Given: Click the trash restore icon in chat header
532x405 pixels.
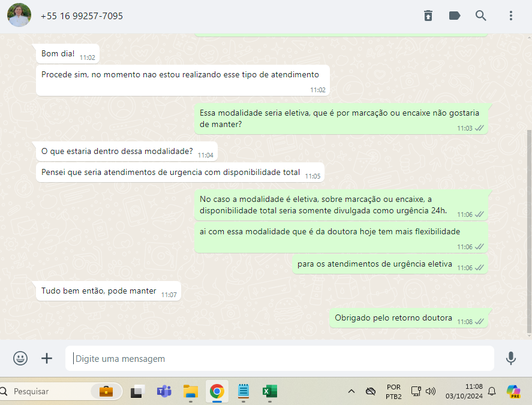Looking at the screenshot, I should pyautogui.click(x=428, y=16).
